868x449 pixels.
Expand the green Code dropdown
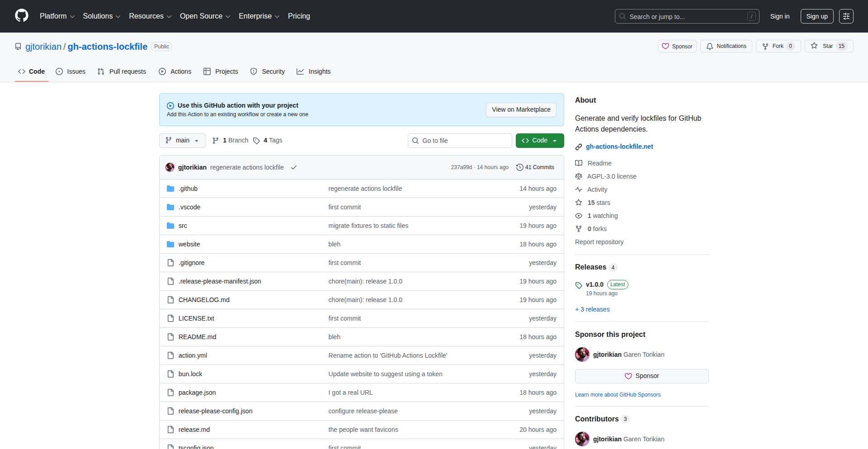coord(539,140)
